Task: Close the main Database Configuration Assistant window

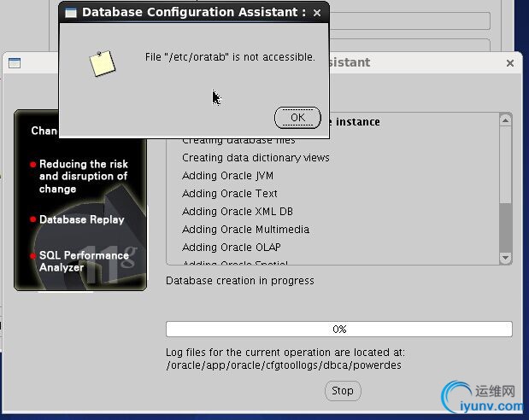Action: click(x=510, y=63)
